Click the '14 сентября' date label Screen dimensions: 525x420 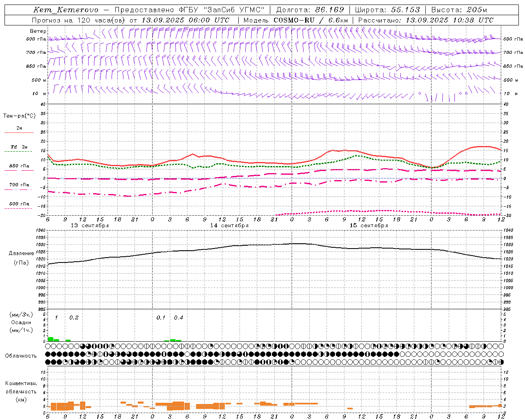click(x=229, y=226)
